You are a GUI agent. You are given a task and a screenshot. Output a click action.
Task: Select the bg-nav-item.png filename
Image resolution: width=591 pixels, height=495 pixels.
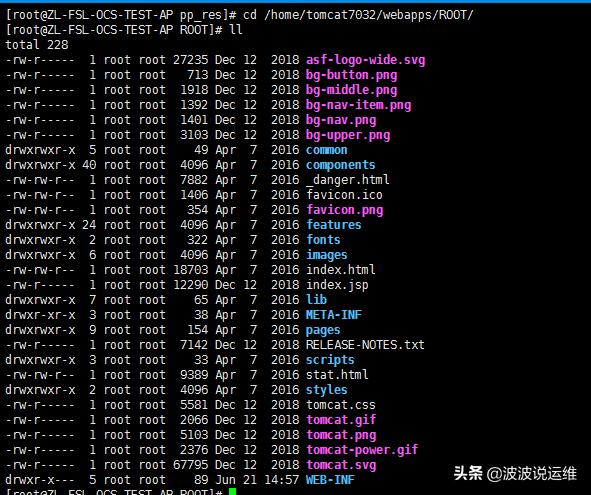tap(358, 105)
